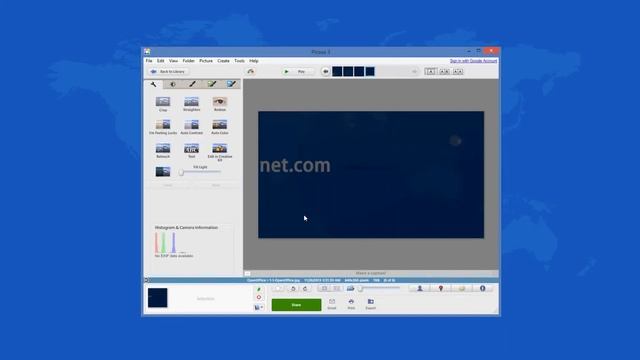Open the lighting and color tuning tab

[x=173, y=84]
